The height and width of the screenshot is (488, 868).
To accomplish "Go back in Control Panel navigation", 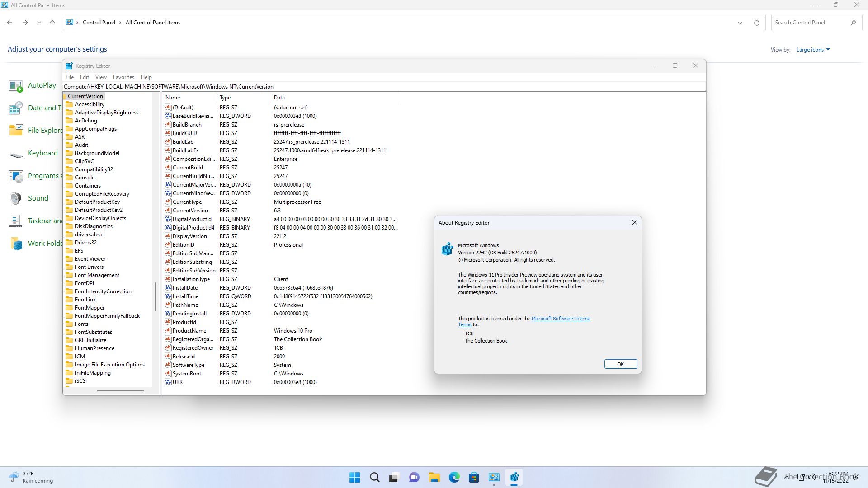I will pyautogui.click(x=9, y=23).
